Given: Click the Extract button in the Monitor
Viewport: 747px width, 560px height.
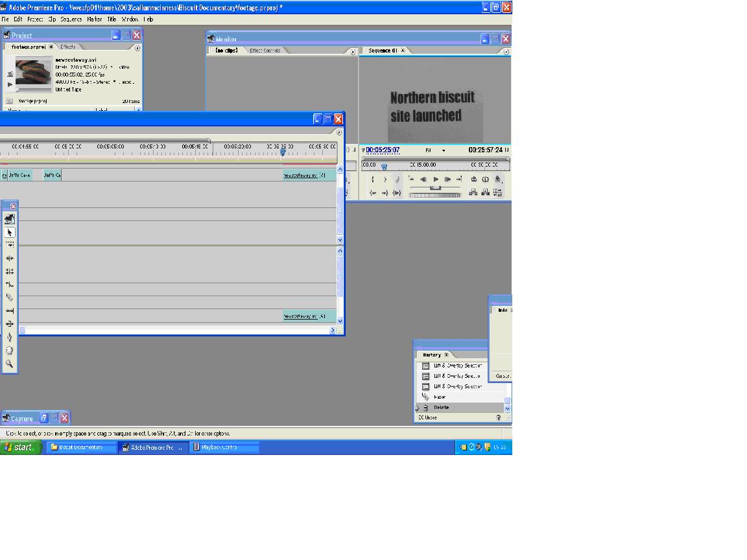Looking at the screenshot, I should pos(486,192).
